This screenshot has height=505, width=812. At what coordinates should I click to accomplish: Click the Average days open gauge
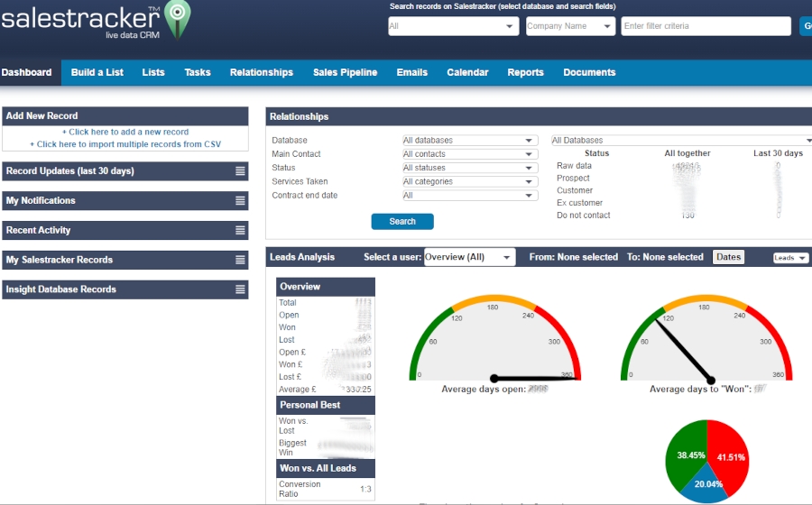pos(495,338)
